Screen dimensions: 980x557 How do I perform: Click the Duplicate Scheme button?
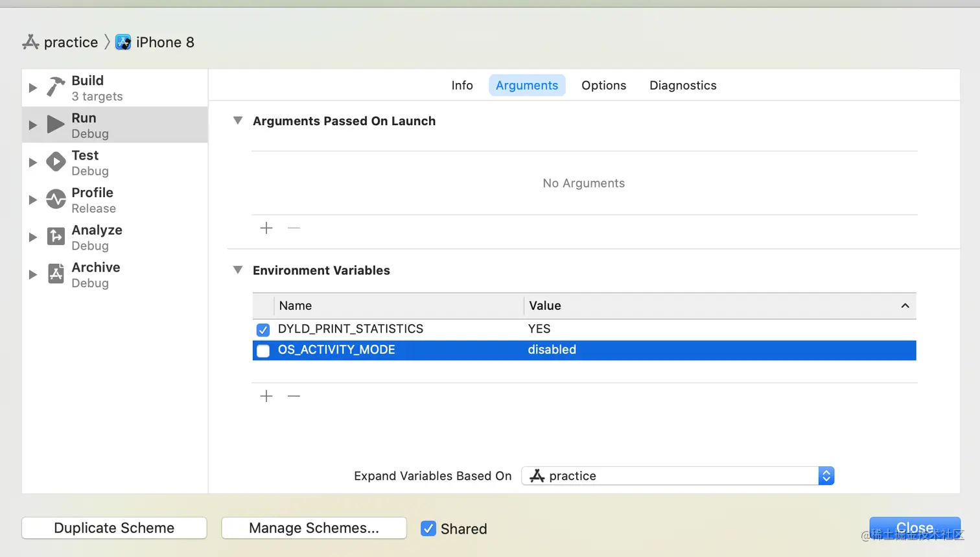point(114,528)
